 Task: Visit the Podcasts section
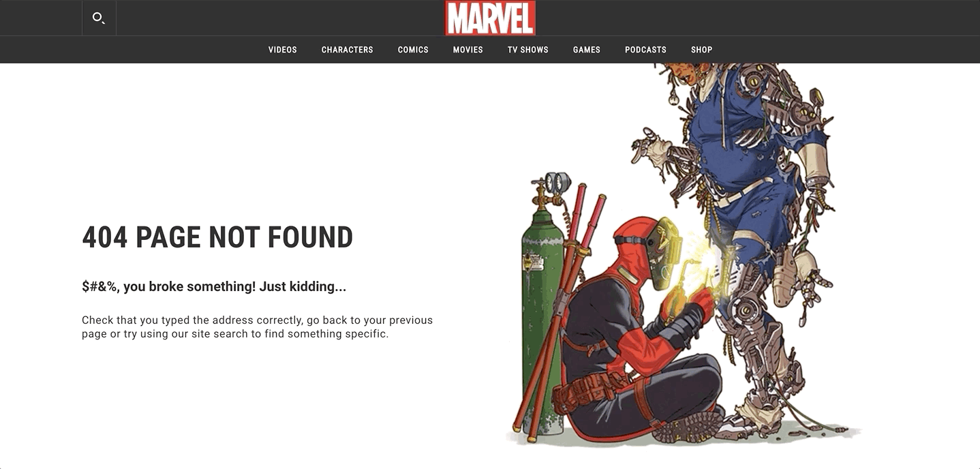[x=645, y=50]
